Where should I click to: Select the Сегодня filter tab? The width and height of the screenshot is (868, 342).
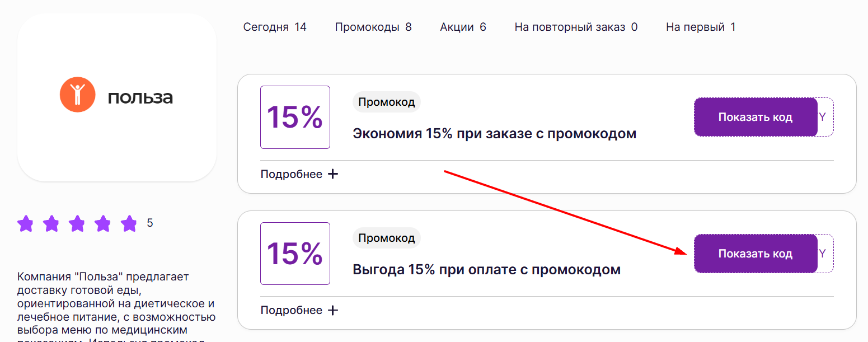coord(275,26)
